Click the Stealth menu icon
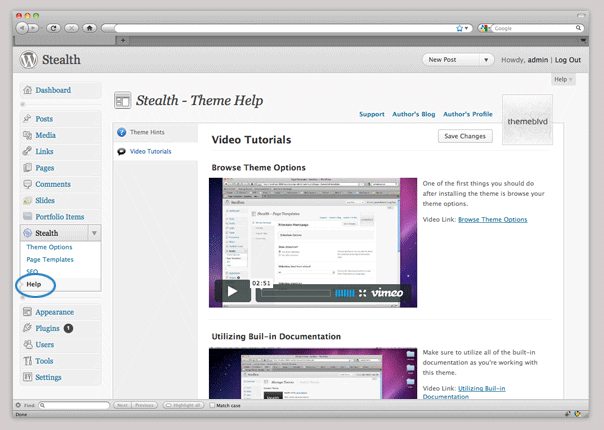Screen dimensions: 604x430 point(27,233)
